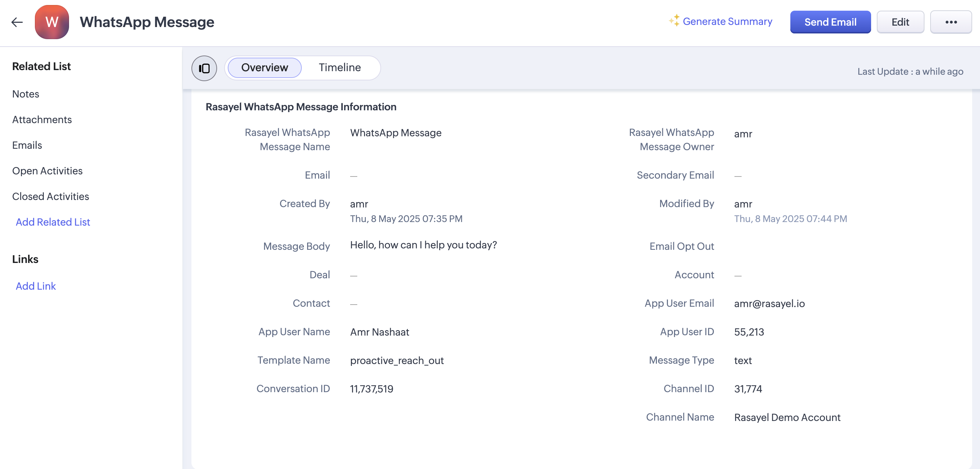Open Attachments in the Related List
Image resolution: width=980 pixels, height=469 pixels.
[x=42, y=120]
